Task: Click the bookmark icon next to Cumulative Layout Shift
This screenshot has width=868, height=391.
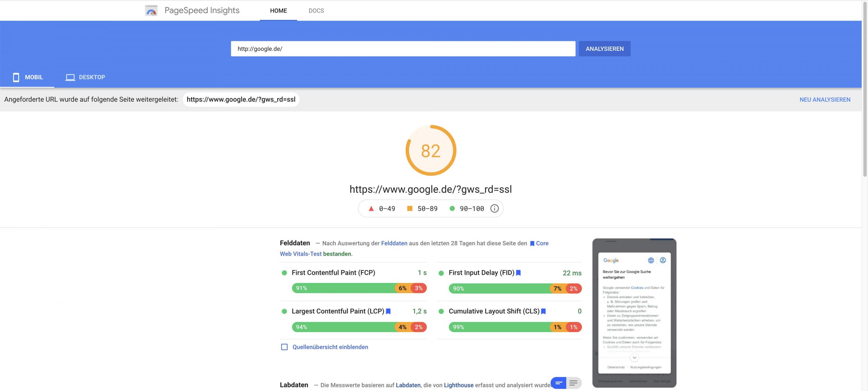Action: pos(543,311)
